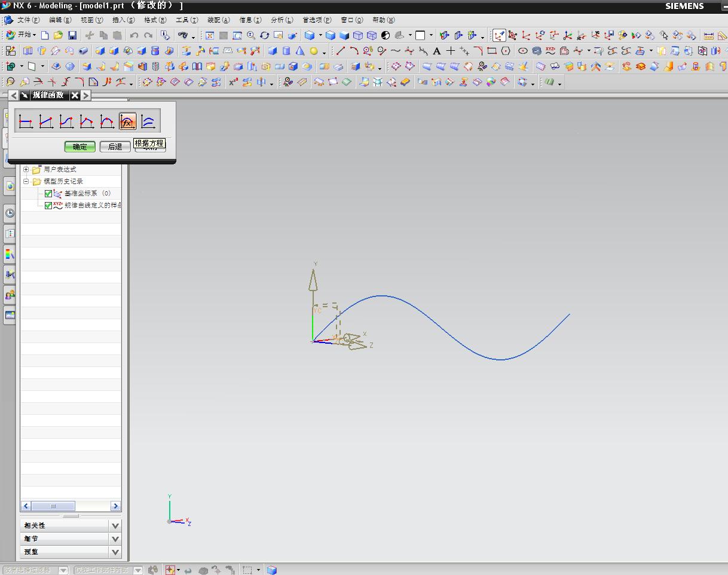
Task: Toggle the 规律曲线定义的样条 feature checkbox
Action: pyautogui.click(x=48, y=206)
